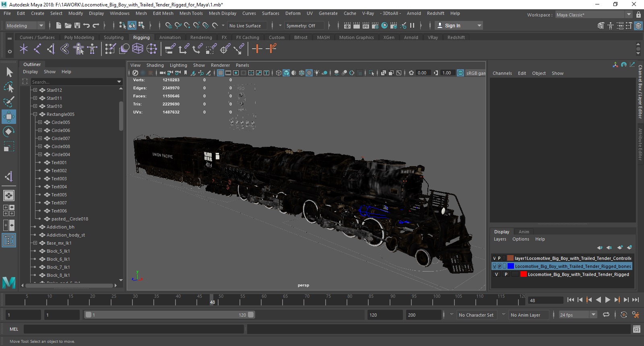Open the Deform menu

293,13
